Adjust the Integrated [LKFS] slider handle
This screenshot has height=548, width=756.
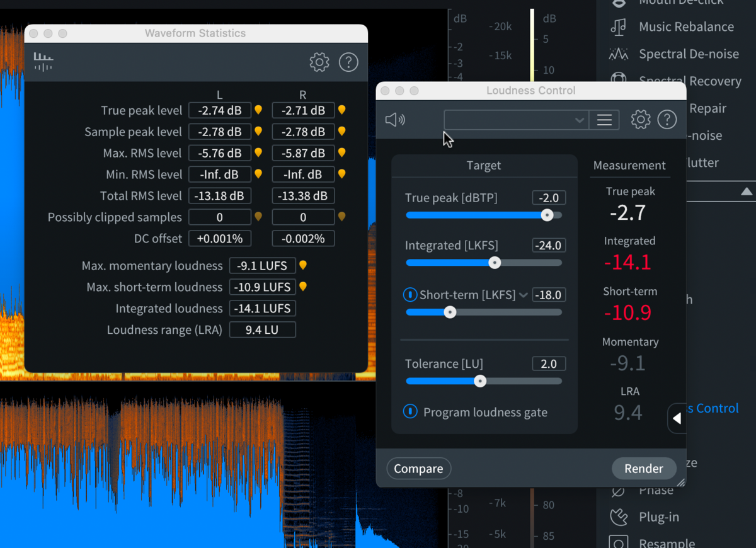point(495,263)
